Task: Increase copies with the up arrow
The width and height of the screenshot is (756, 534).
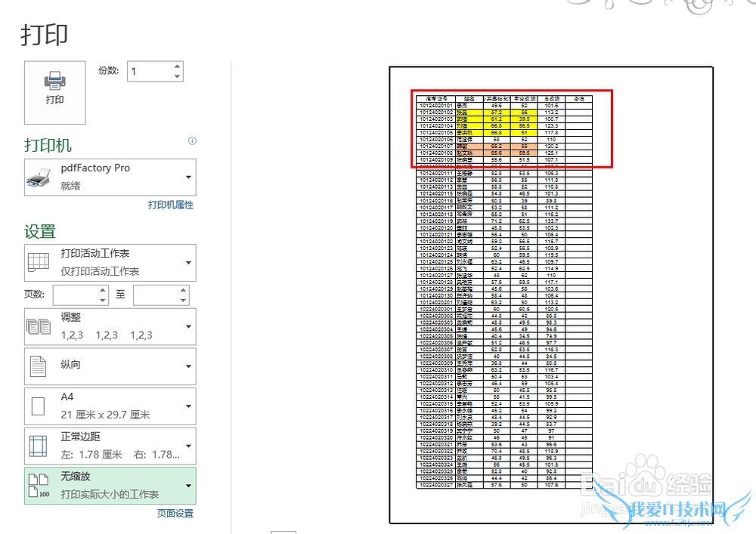Action: [177, 67]
